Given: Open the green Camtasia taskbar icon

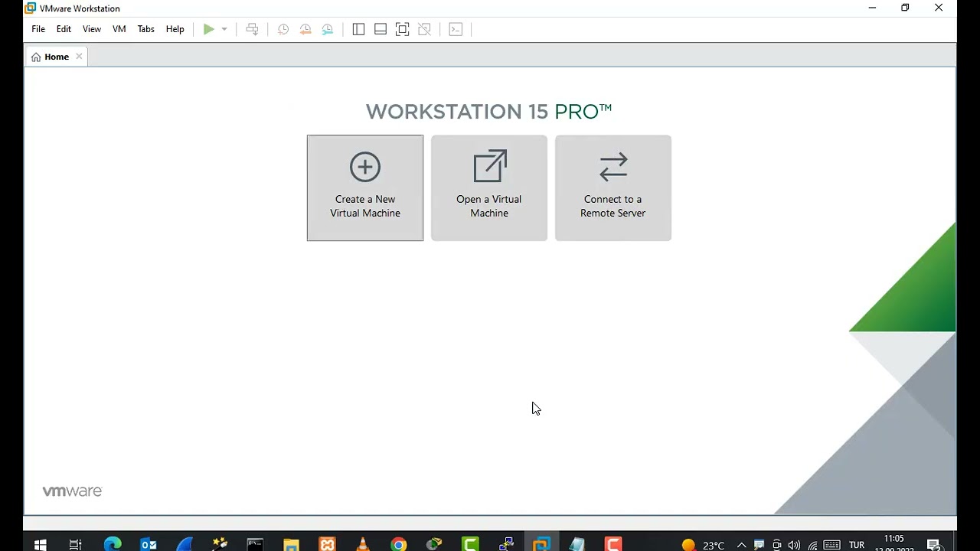Looking at the screenshot, I should [470, 544].
